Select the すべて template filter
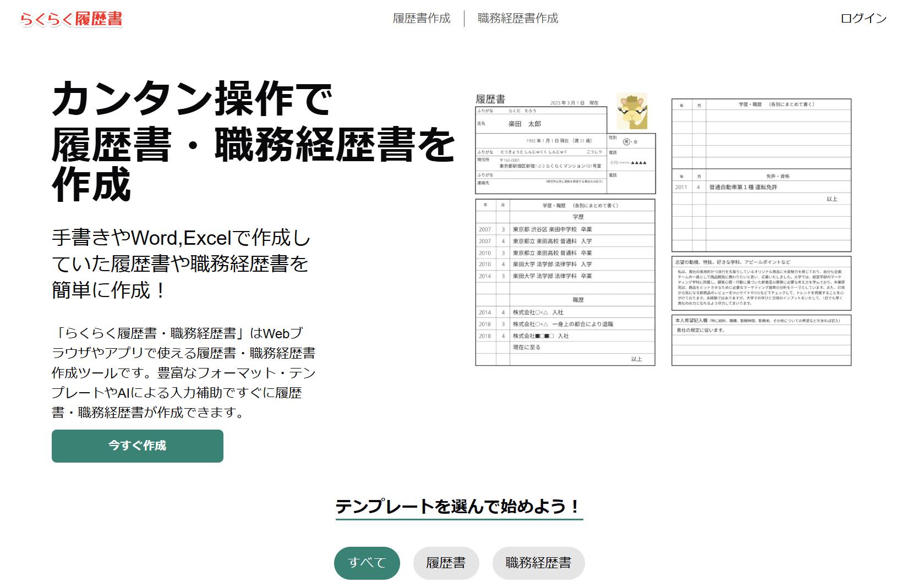 [x=367, y=563]
